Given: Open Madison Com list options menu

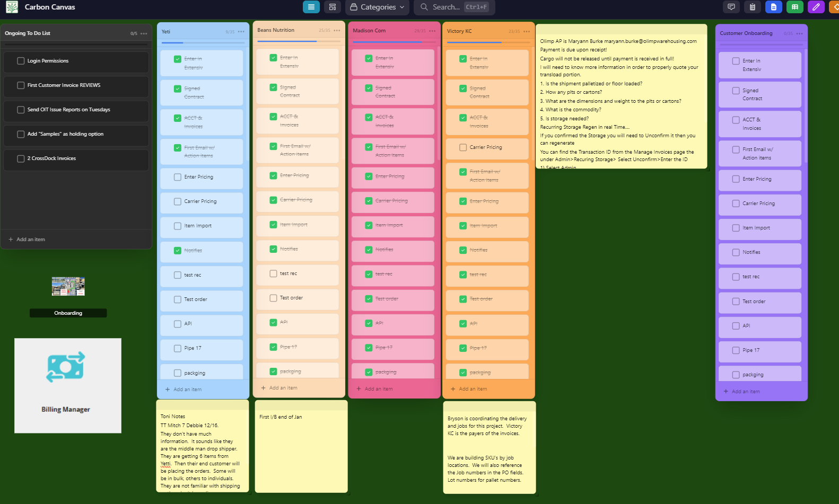Looking at the screenshot, I should click(x=432, y=31).
